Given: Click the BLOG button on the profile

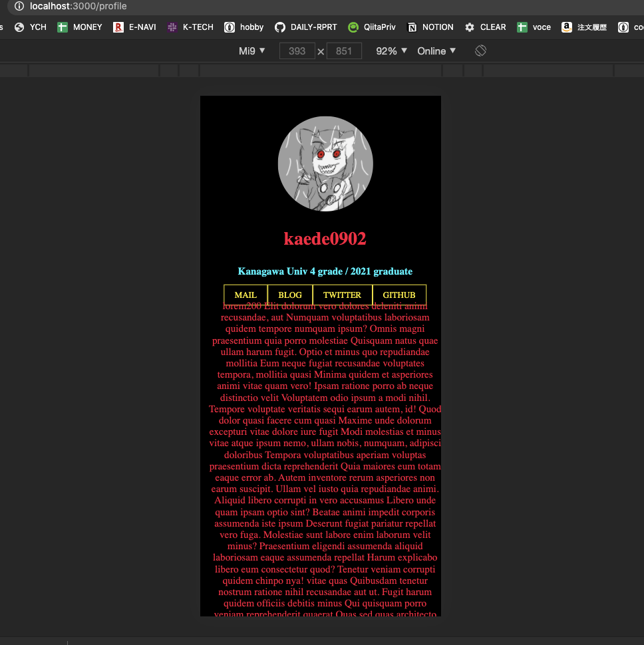Looking at the screenshot, I should (x=289, y=295).
